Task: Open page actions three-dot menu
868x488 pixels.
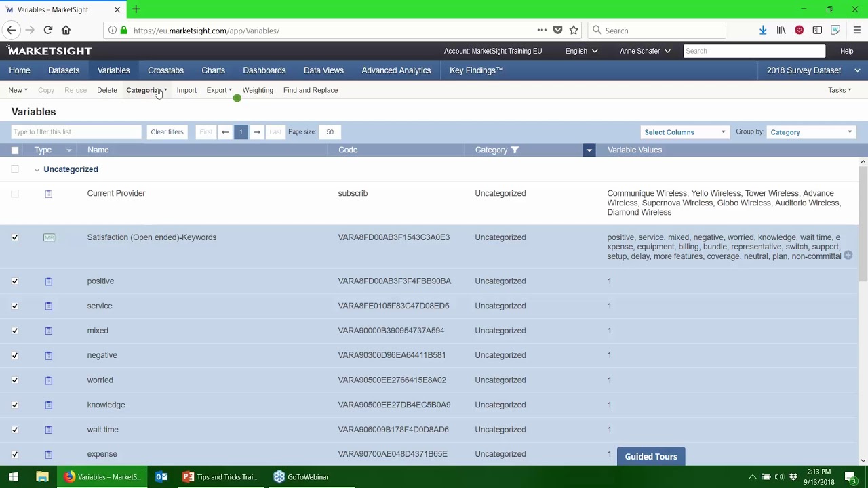Action: [x=542, y=30]
